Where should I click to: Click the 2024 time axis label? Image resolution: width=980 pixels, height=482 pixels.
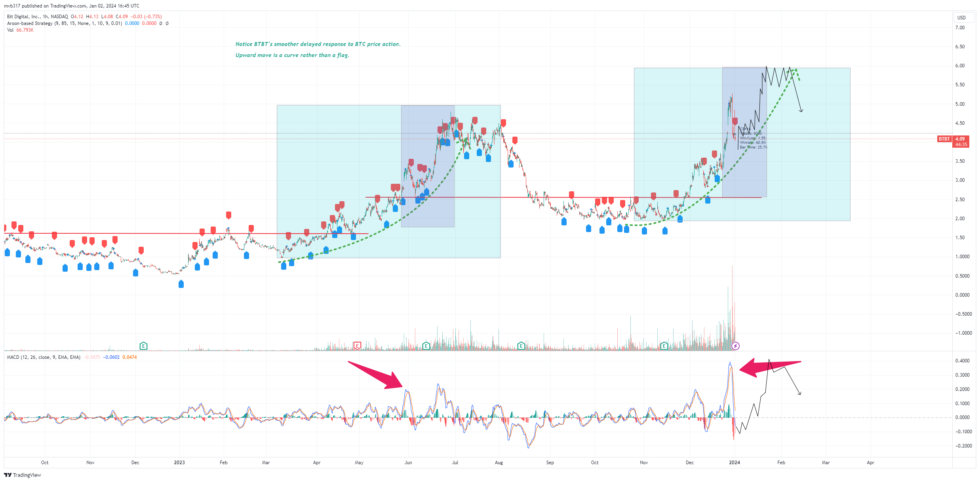[735, 463]
